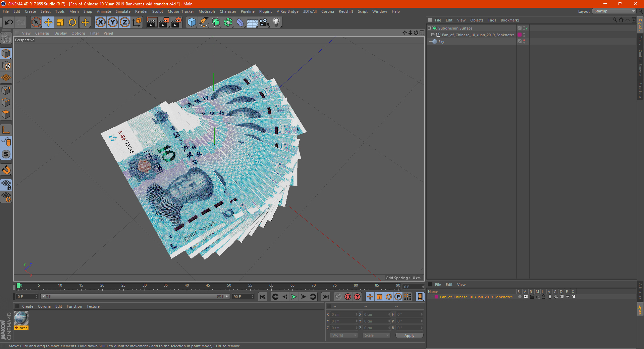The width and height of the screenshot is (644, 349).
Task: Open viewport Cameras menu
Action: (42, 33)
